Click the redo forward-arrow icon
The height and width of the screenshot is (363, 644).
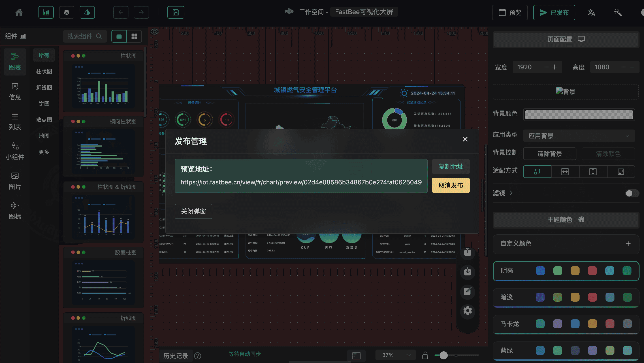pos(141,12)
